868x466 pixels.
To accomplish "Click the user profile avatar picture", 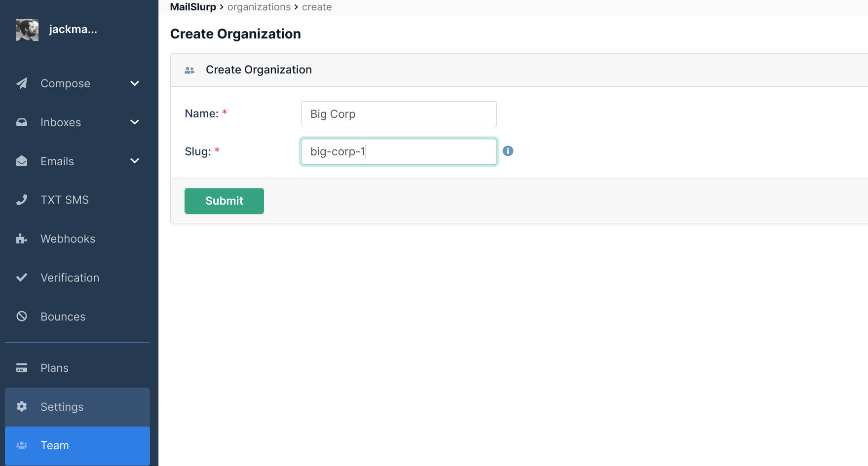I will 27,30.
